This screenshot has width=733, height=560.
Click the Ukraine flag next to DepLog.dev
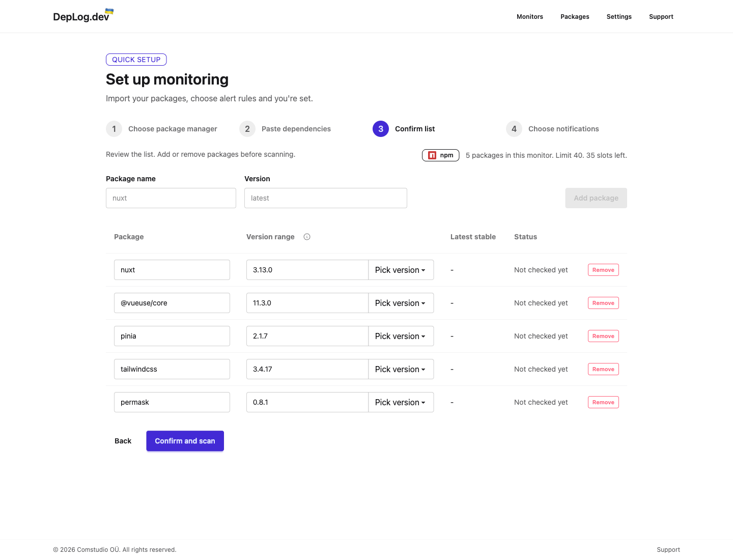click(108, 11)
